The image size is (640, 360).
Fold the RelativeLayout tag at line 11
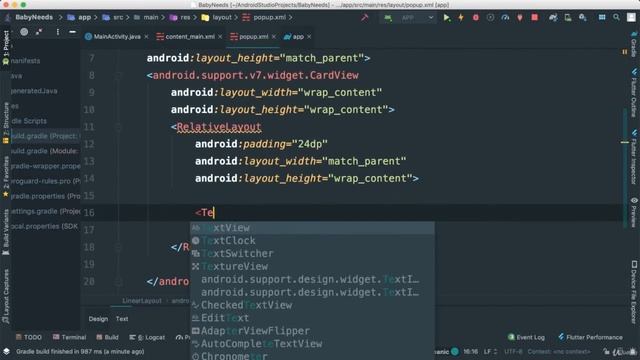[118, 127]
